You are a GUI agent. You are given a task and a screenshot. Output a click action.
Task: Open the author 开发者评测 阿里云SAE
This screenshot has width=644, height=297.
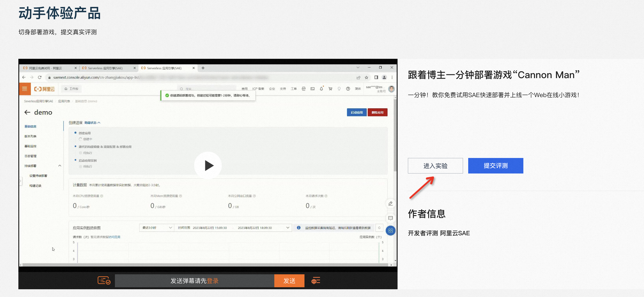439,233
